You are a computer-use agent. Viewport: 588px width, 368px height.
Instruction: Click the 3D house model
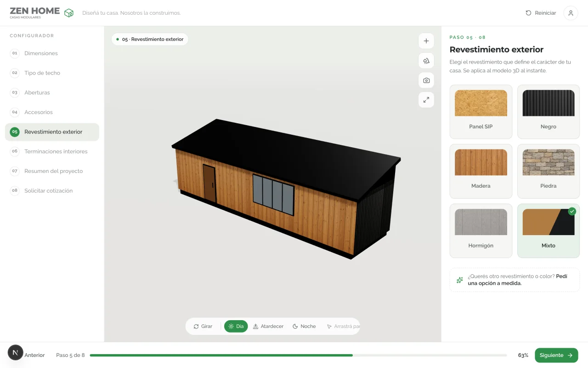pos(286,189)
